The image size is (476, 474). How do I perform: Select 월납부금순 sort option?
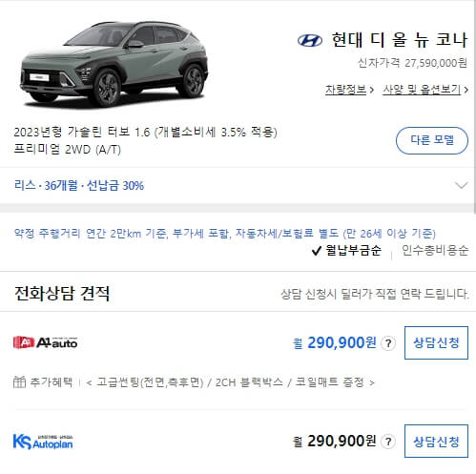click(346, 251)
